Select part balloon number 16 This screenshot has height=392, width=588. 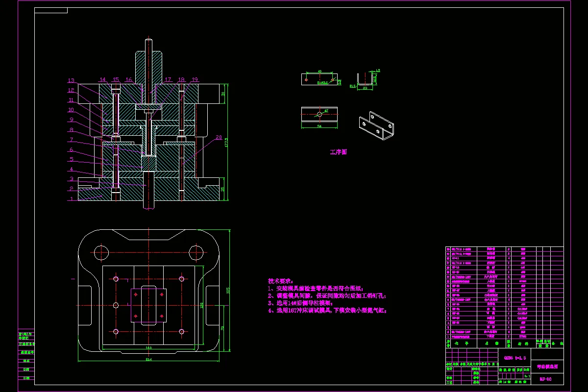click(129, 79)
